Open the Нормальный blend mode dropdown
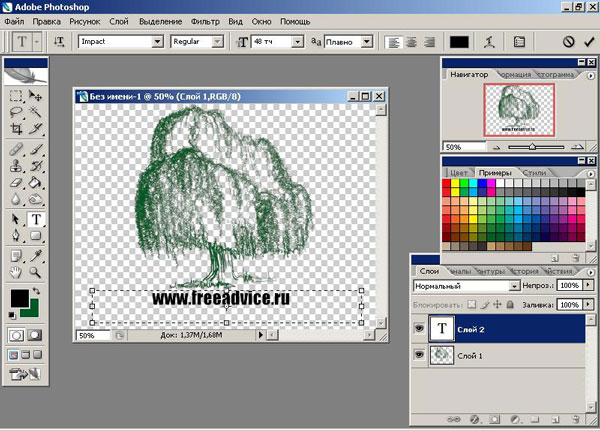600x431 pixels. point(514,286)
